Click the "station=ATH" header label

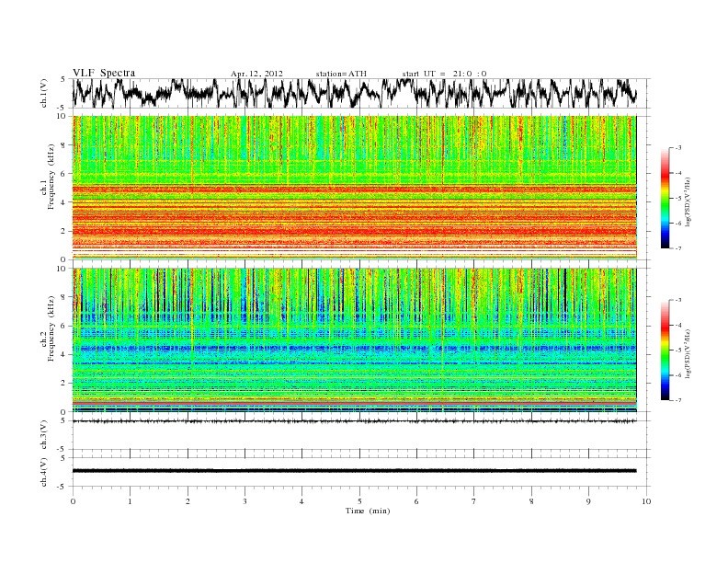coord(341,74)
